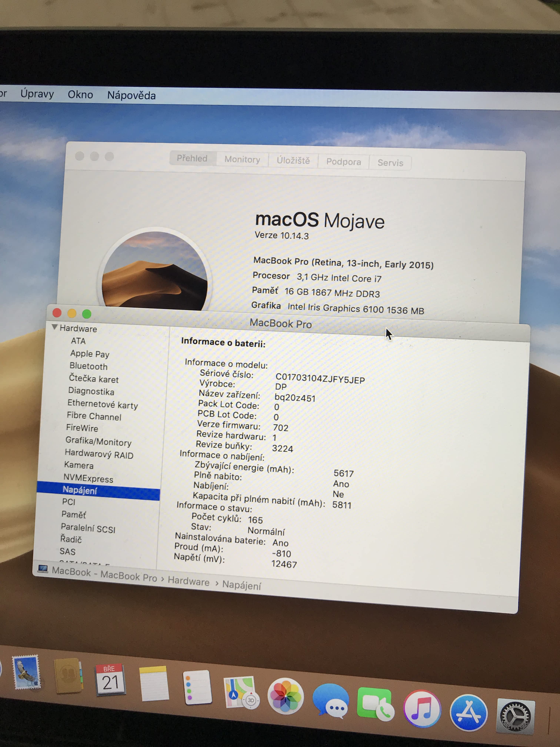Click Hardware in the path bar
This screenshot has width=560, height=747.
[x=188, y=582]
